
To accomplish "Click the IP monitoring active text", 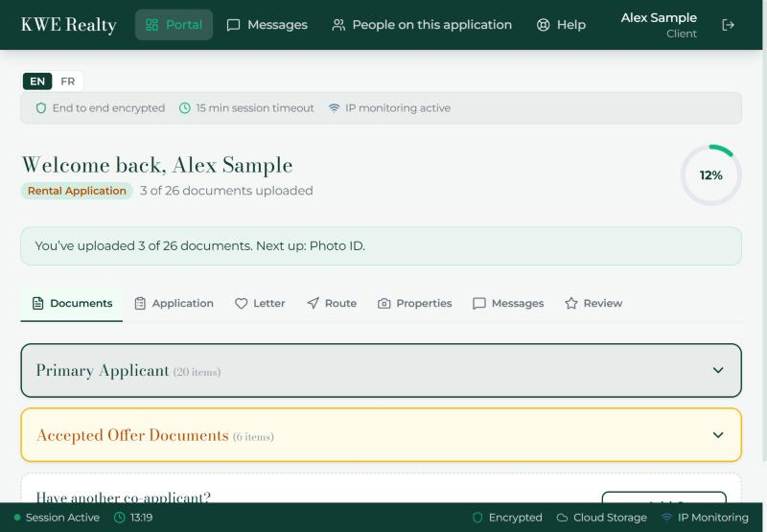I will point(398,108).
